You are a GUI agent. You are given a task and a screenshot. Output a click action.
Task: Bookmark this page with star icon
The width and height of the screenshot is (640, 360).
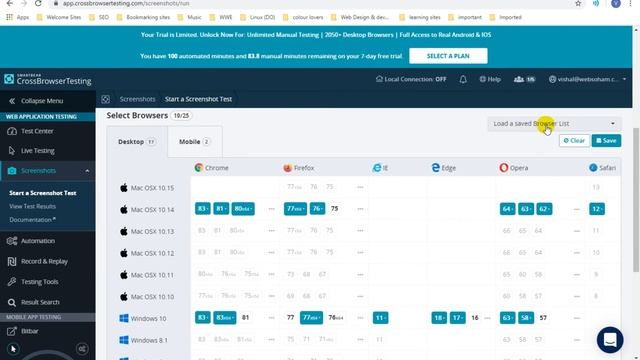point(578,3)
